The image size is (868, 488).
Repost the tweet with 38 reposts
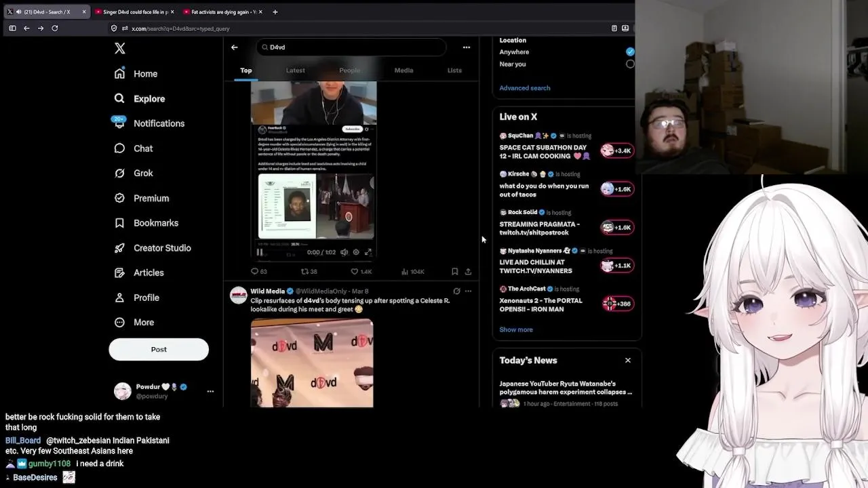coord(309,272)
